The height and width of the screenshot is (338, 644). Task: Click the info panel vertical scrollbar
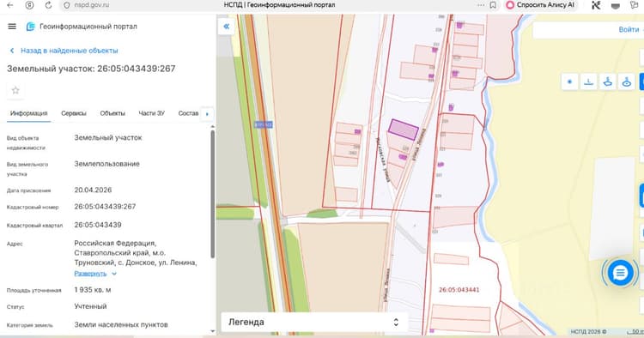[212, 195]
